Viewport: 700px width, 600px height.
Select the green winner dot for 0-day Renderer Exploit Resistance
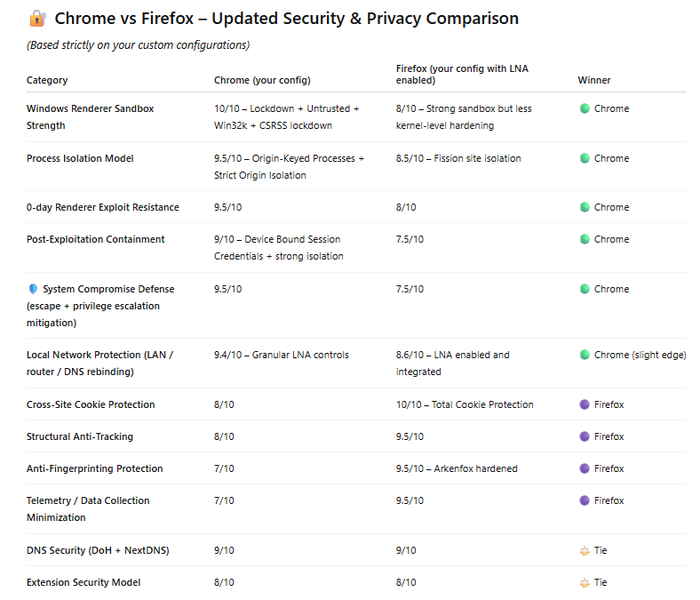pyautogui.click(x=585, y=207)
